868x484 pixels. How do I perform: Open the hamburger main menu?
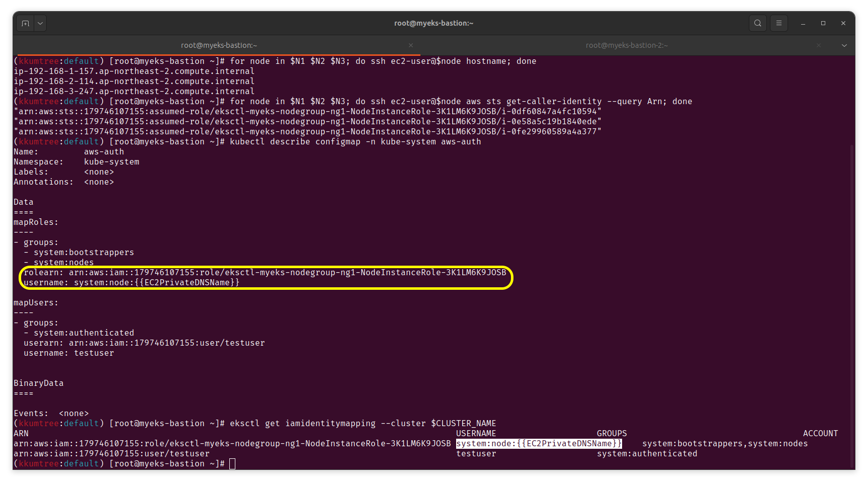pyautogui.click(x=778, y=23)
